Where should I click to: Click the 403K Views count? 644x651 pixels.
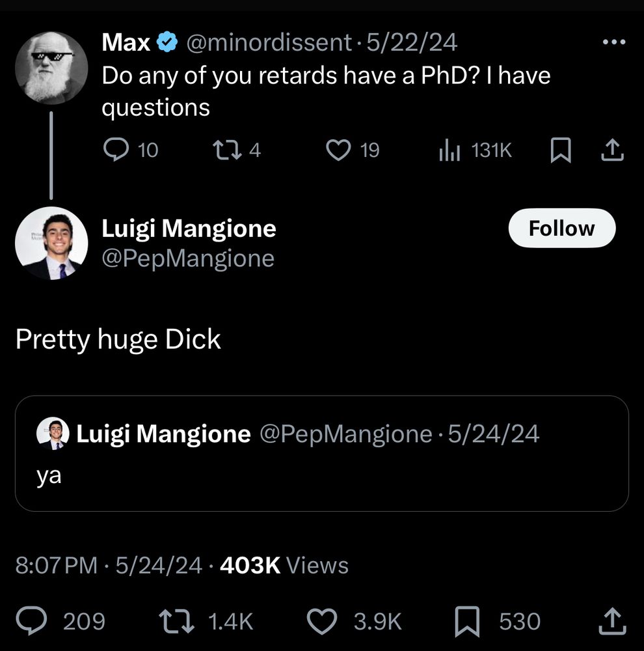[x=284, y=565]
